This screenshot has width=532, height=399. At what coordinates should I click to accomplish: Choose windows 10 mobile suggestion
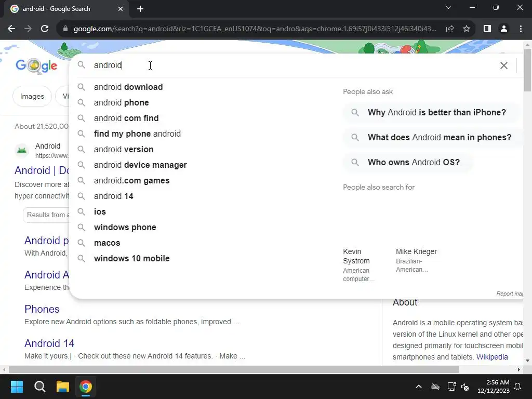131,259
